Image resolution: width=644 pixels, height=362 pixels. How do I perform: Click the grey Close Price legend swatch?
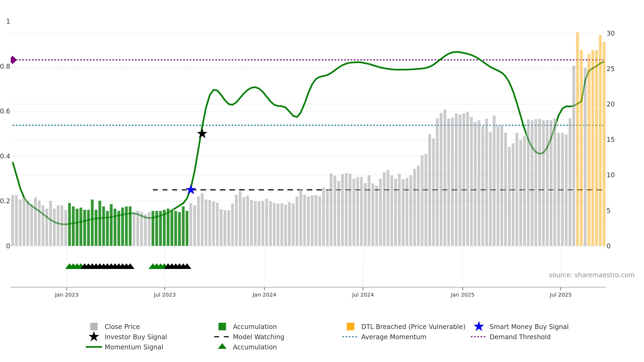tap(94, 326)
